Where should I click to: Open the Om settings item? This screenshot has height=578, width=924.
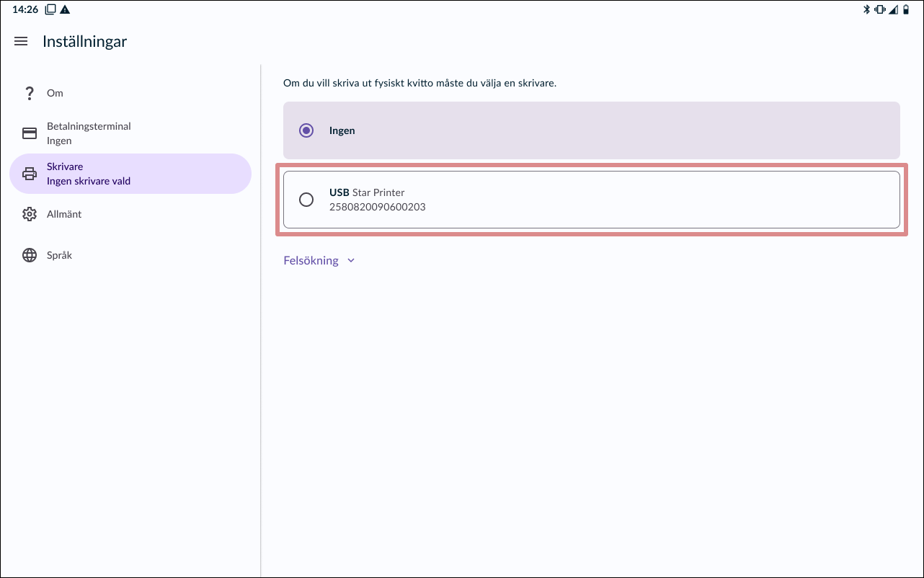(130, 93)
